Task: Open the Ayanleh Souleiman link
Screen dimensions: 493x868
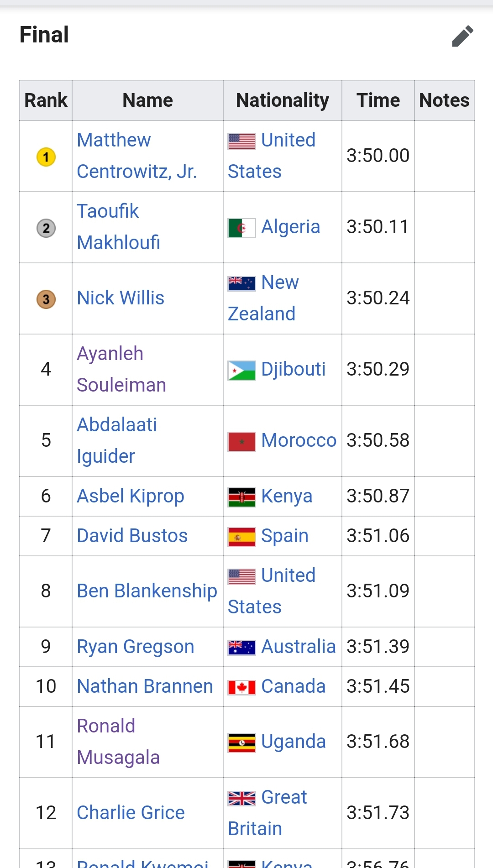Action: pyautogui.click(x=121, y=369)
